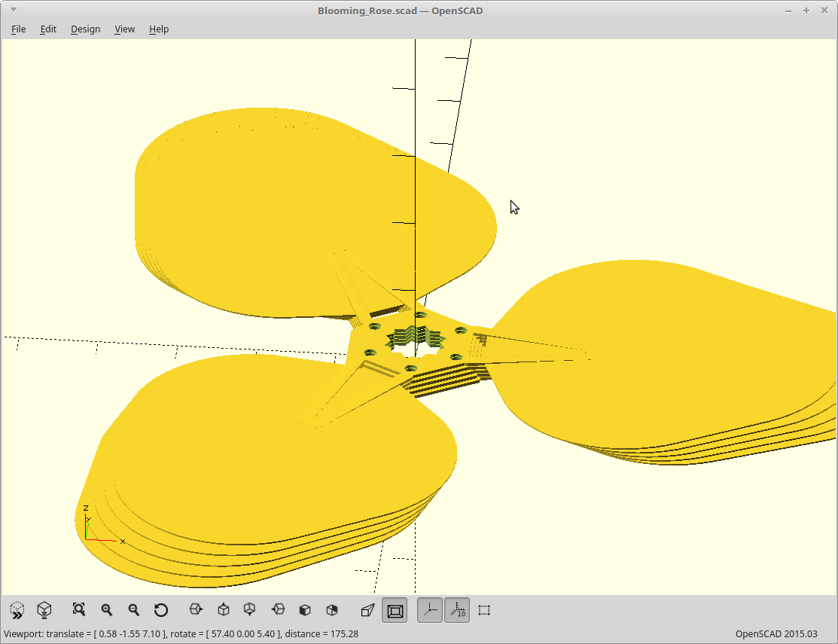838x644 pixels.
Task: Click the Zoom In magnifier icon
Action: pos(106,610)
